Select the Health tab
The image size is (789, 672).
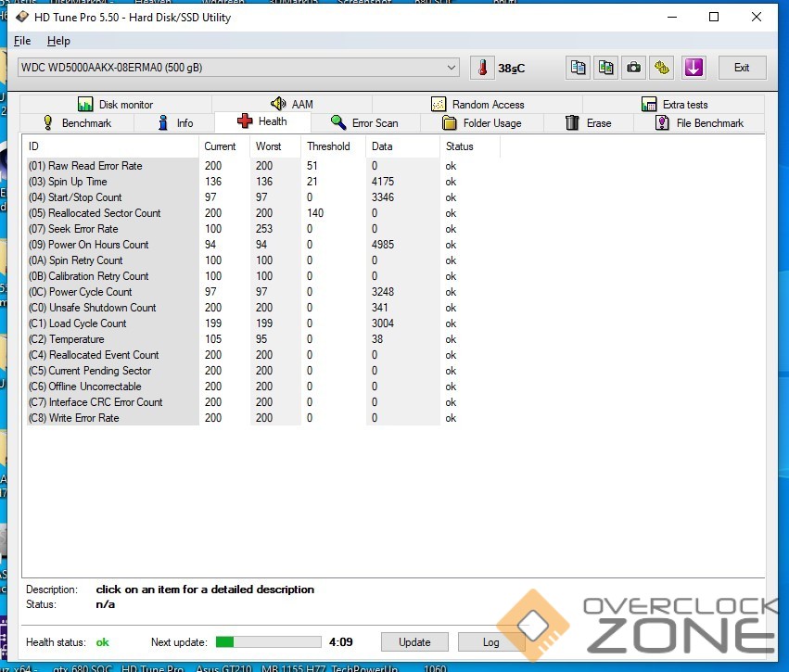(262, 121)
